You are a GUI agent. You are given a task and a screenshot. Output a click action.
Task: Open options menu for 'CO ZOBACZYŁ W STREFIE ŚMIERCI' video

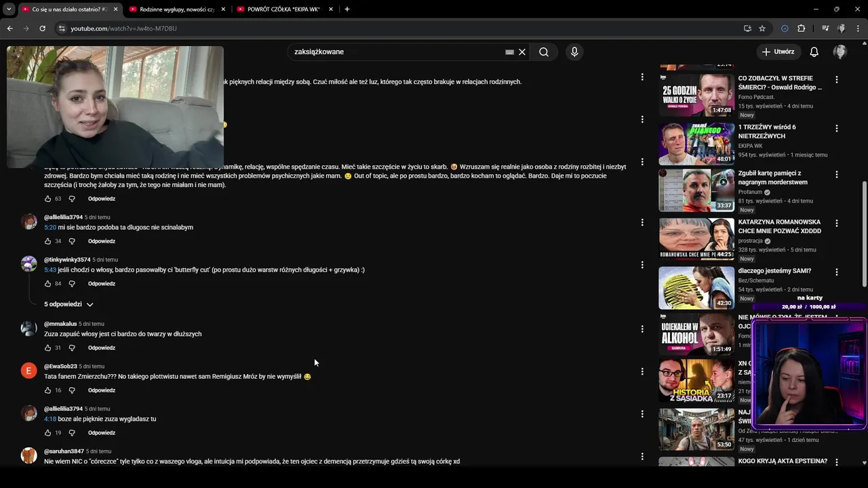pos(836,79)
